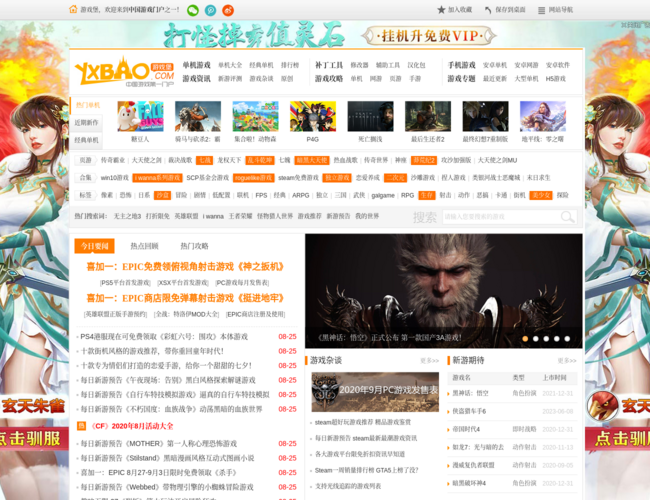The width and height of the screenshot is (650, 500).
Task: Click the YXBAO.COM site logo
Action: [x=124, y=71]
